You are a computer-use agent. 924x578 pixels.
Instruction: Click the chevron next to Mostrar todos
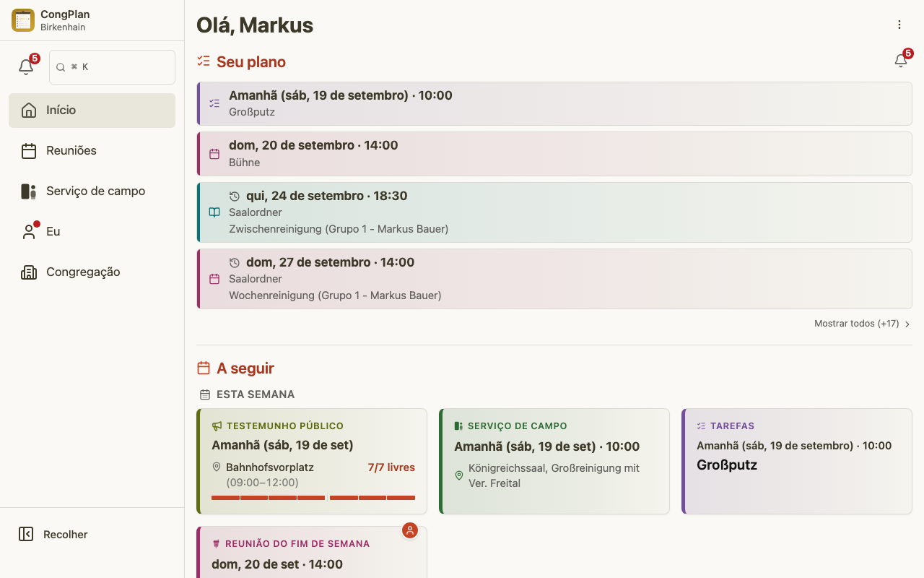[x=907, y=324]
